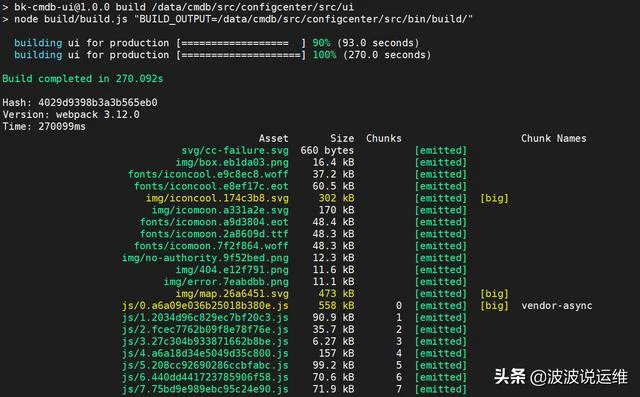The height and width of the screenshot is (397, 640).
Task: Click img/iconcool.174c3b8.svg asset name
Action: point(217,198)
